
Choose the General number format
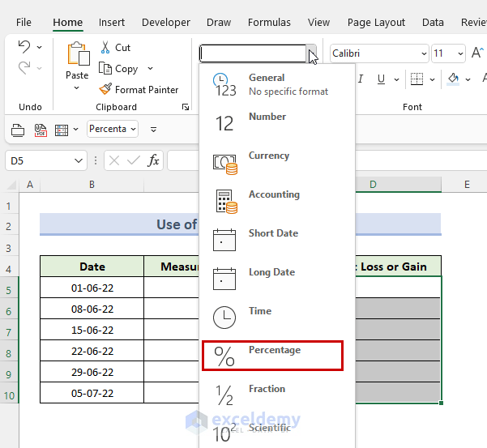[277, 84]
